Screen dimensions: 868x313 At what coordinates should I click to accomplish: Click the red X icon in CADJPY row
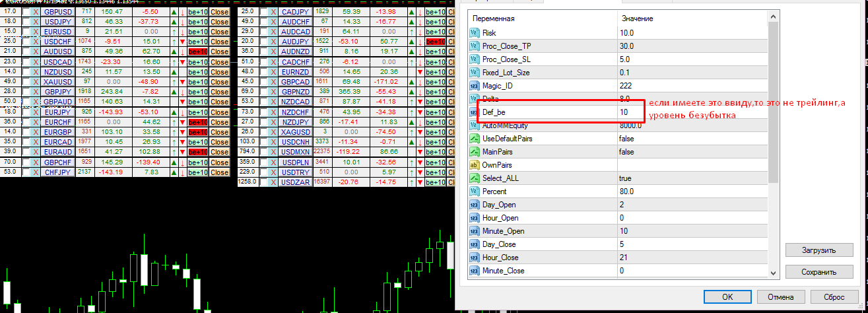(x=272, y=12)
